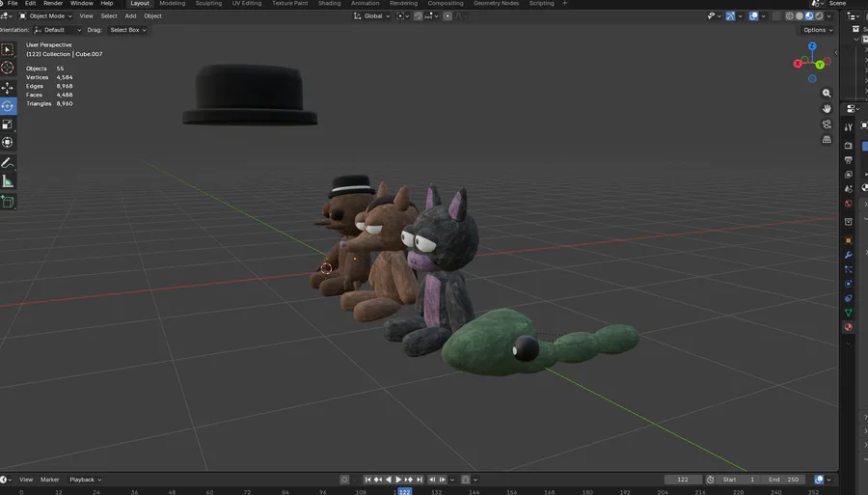Choose the active Rotate tool

8,106
